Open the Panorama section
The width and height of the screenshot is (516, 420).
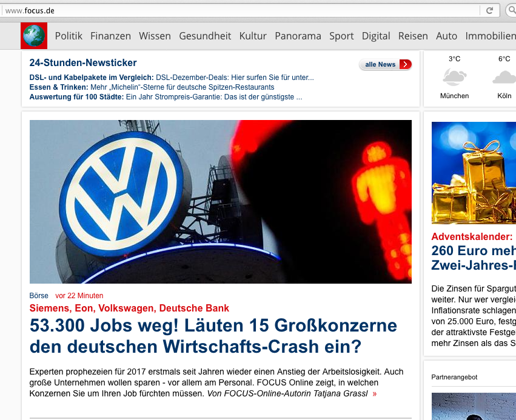click(x=298, y=36)
